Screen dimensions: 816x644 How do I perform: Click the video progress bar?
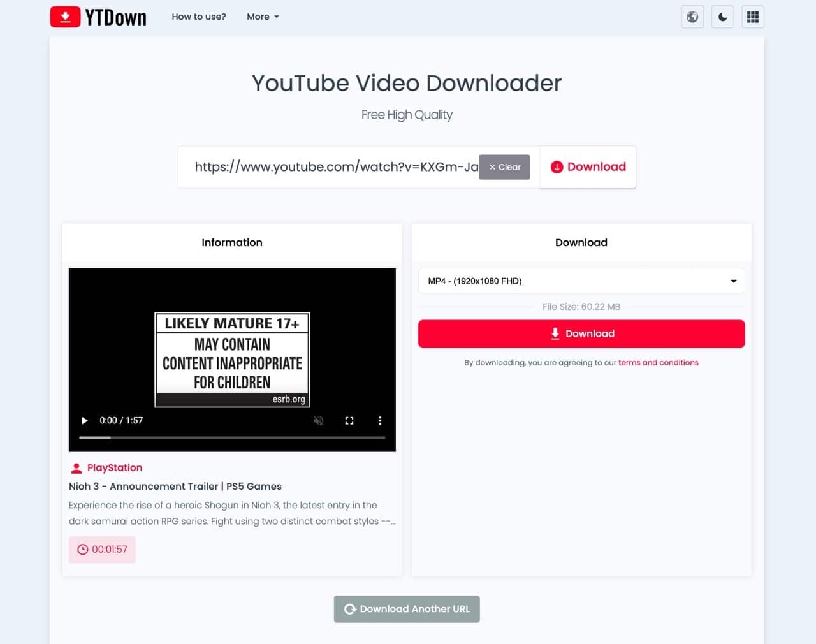(232, 437)
